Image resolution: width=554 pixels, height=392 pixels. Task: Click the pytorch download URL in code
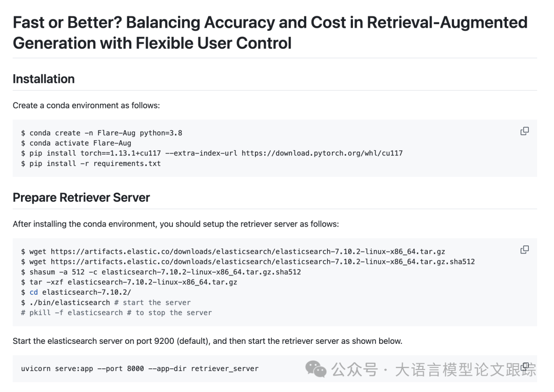pos(322,153)
